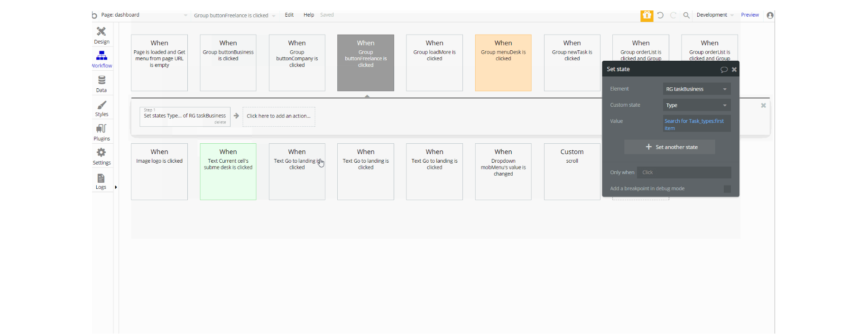Toggle the breakpoint in debug mode checkbox
The image size is (868, 335).
click(x=727, y=189)
